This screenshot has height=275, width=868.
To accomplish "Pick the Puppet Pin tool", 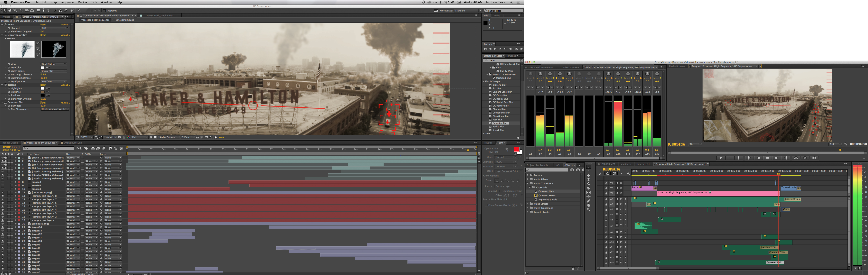I will (78, 10).
